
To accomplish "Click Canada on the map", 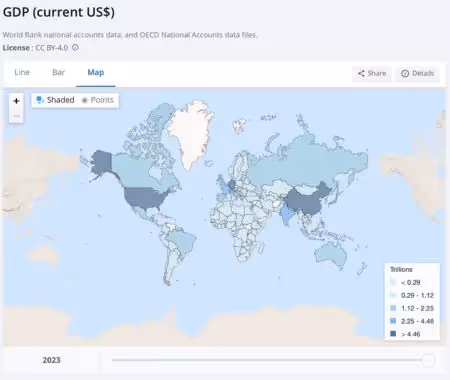I will pyautogui.click(x=133, y=170).
